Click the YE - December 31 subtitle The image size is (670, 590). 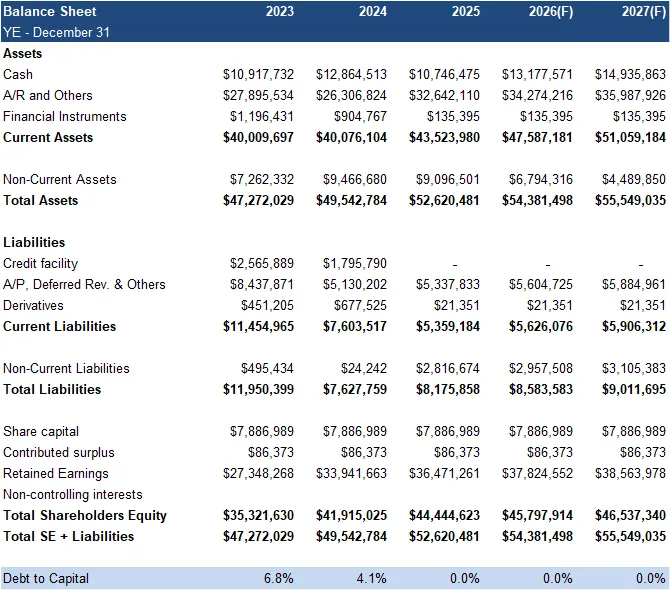point(57,32)
